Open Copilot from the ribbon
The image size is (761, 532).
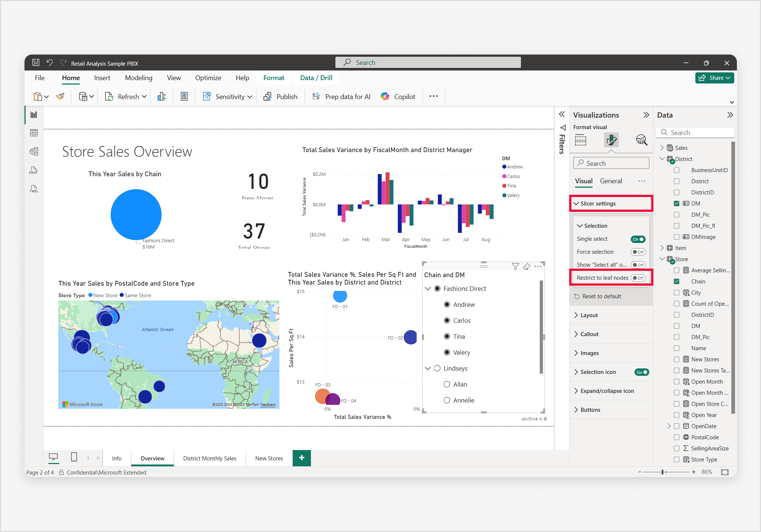click(398, 96)
